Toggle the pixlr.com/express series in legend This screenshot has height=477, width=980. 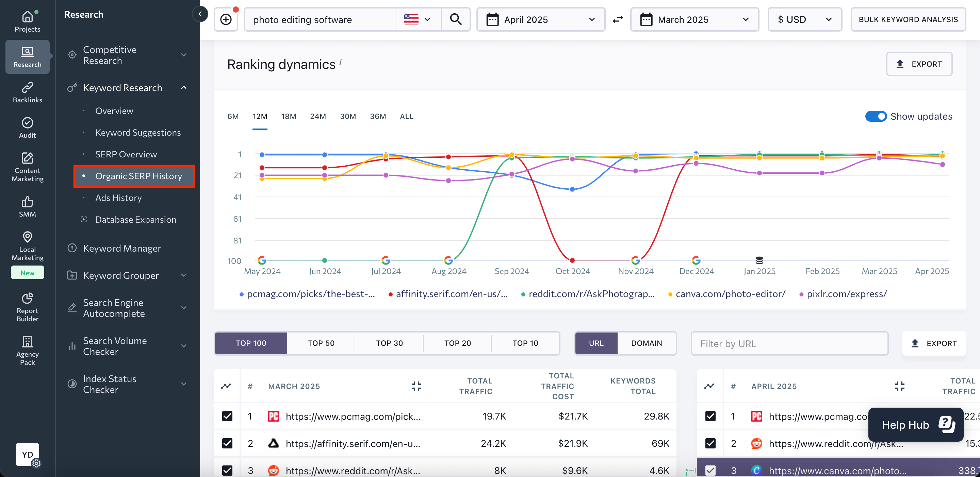pos(843,294)
